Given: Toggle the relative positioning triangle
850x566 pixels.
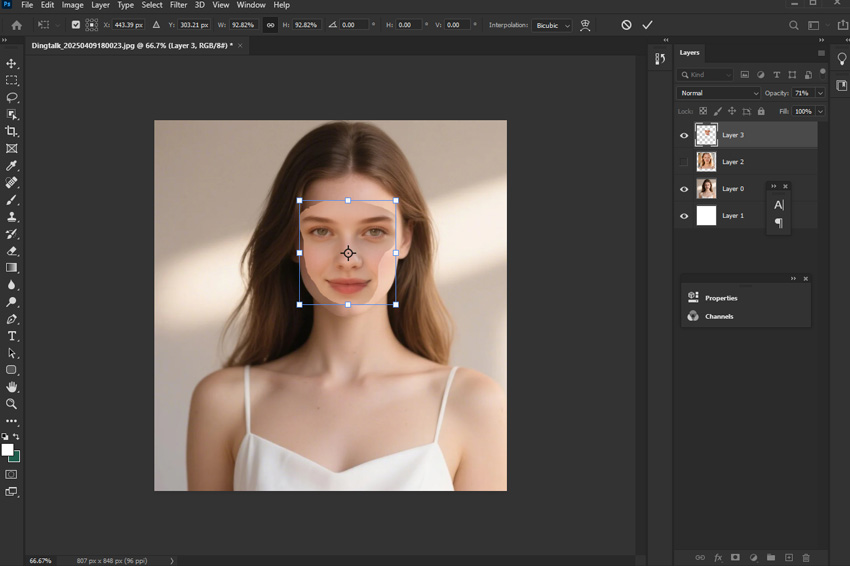Looking at the screenshot, I should [156, 25].
